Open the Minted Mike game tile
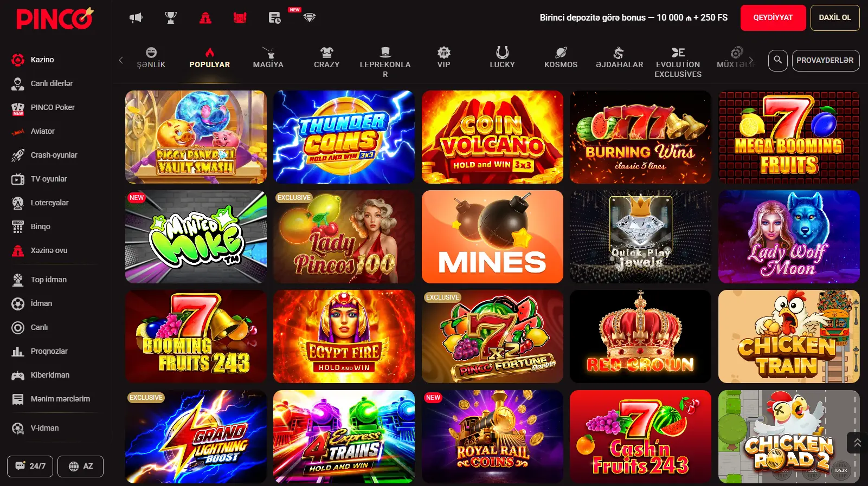868x486 pixels. pyautogui.click(x=196, y=237)
